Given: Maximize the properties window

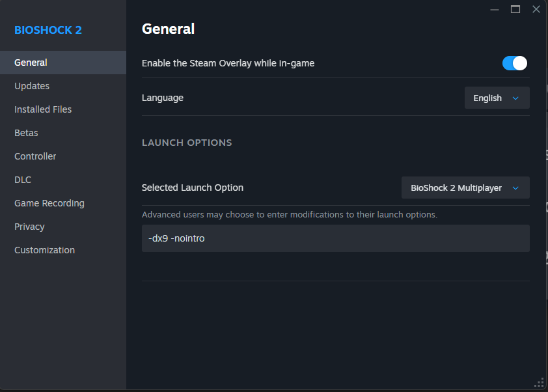Looking at the screenshot, I should (515, 9).
